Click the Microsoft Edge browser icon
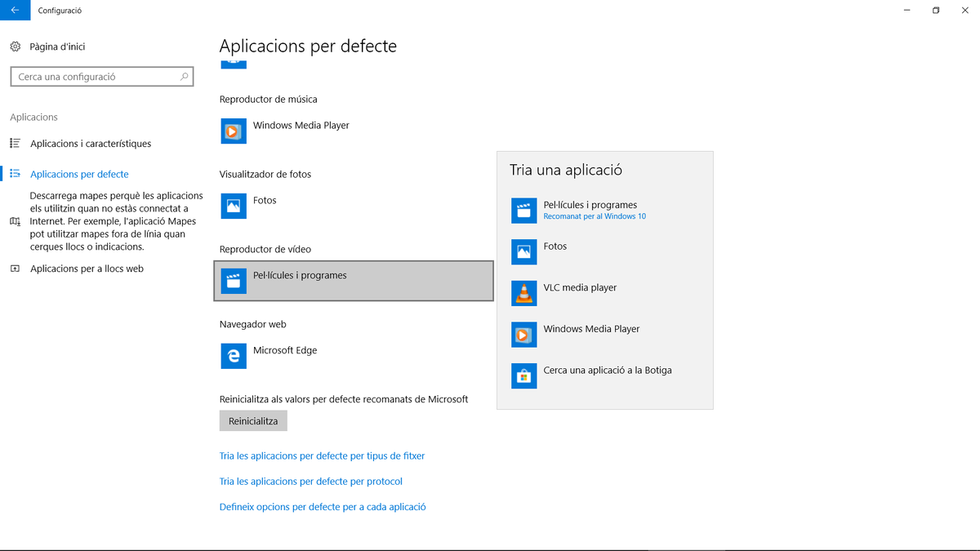The width and height of the screenshot is (980, 551). pyautogui.click(x=234, y=356)
